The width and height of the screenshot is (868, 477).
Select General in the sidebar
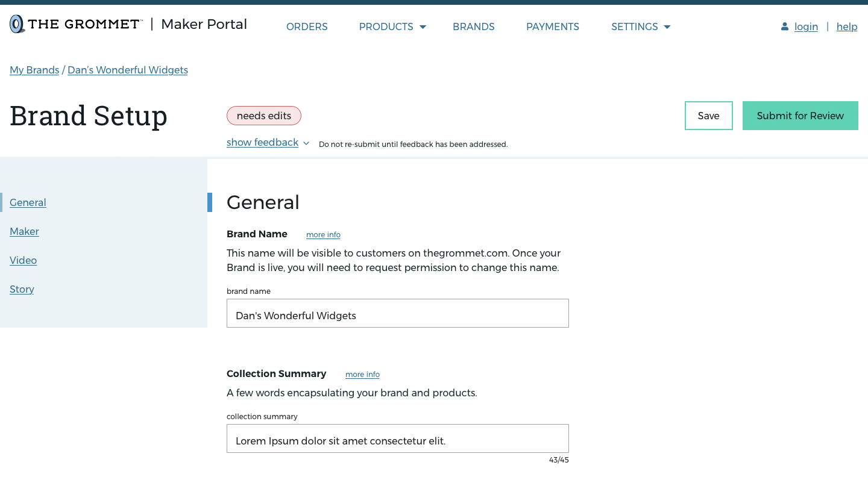tap(28, 202)
